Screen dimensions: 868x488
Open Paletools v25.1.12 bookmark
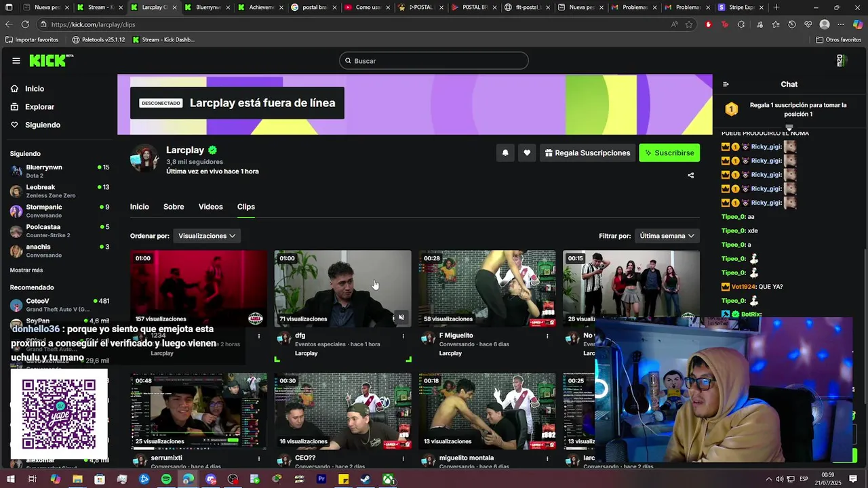(98, 40)
